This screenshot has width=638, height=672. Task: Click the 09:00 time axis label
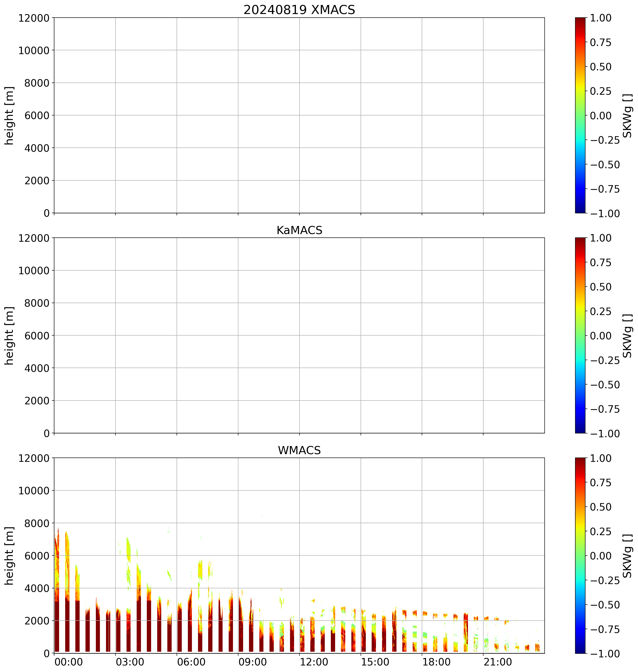(x=252, y=662)
